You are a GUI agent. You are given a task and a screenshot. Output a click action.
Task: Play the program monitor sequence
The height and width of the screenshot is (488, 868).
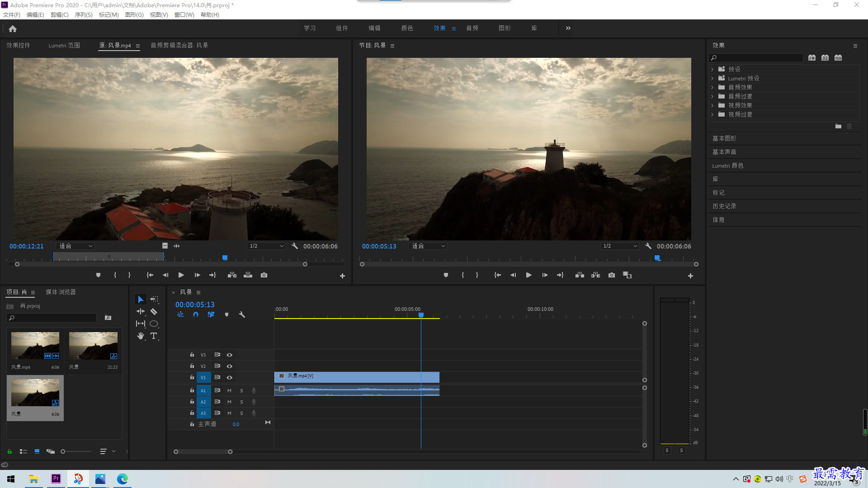tap(528, 275)
